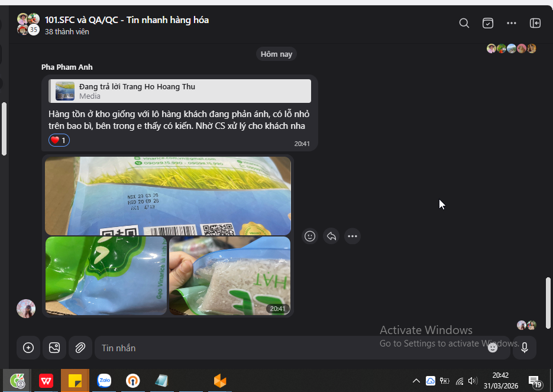Open more options for the photo message
553x392 pixels.
click(353, 236)
